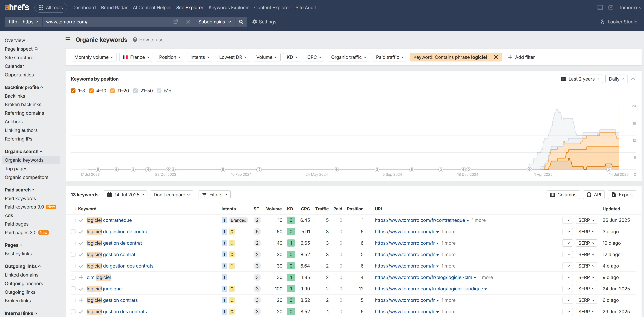Enable the 51+ position checkbox

(x=159, y=91)
